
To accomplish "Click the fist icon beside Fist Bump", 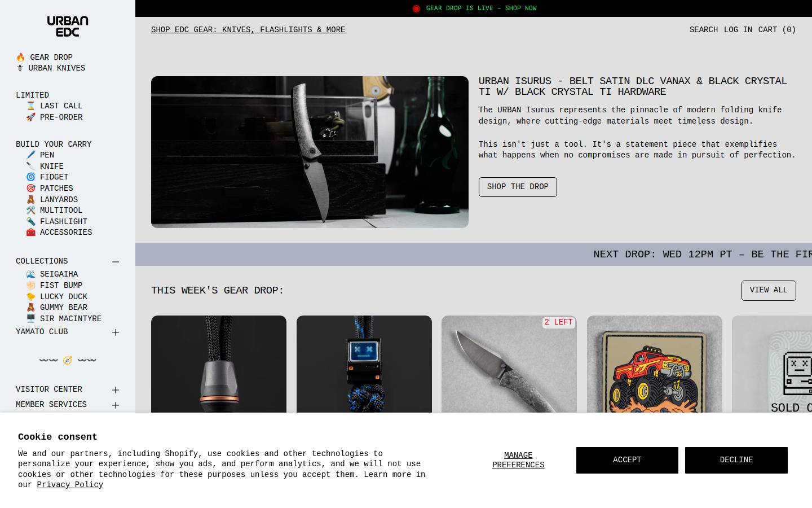I will pos(30,286).
